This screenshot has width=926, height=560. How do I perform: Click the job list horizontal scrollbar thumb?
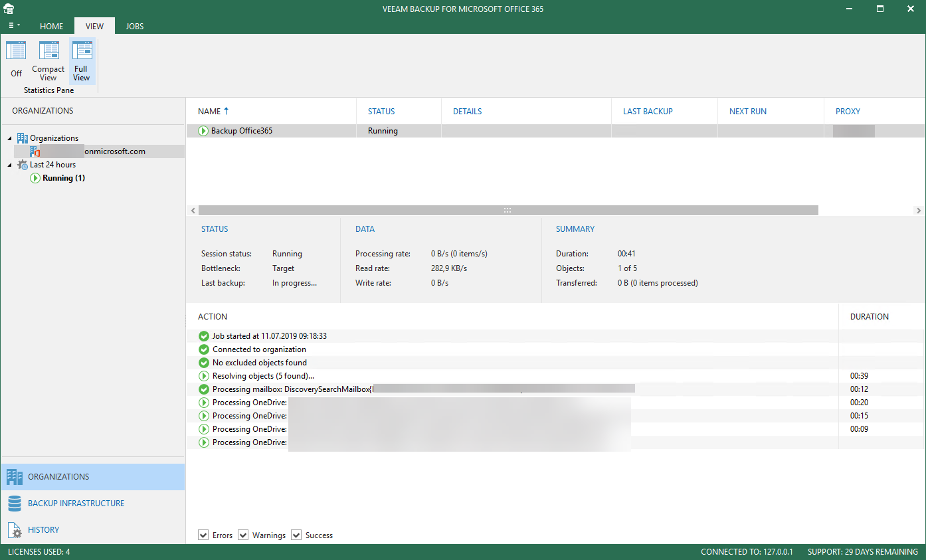pyautogui.click(x=508, y=211)
